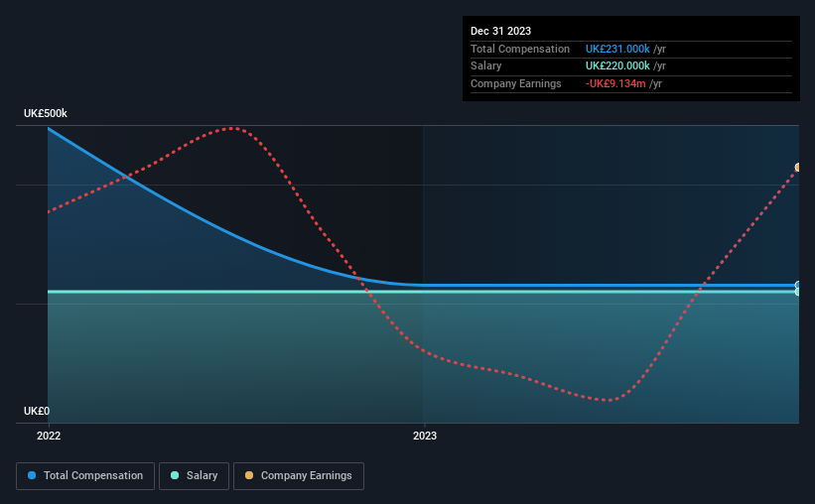Screen dimensions: 815x504
Task: Click the orange Company Earnings end marker
Action: [798, 168]
